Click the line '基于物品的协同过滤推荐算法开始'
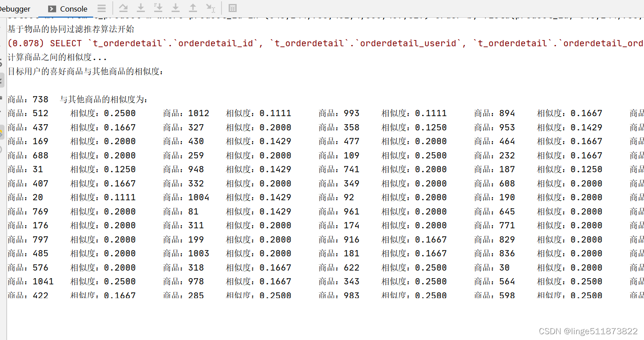Image resolution: width=644 pixels, height=340 pixels. (71, 29)
